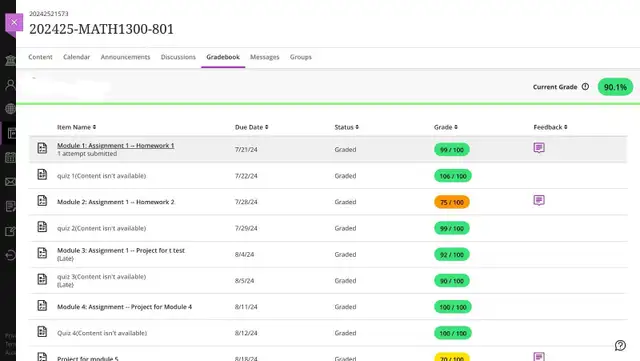Open the Tools sidebar icon
The height and width of the screenshot is (361, 640).
[11, 231]
